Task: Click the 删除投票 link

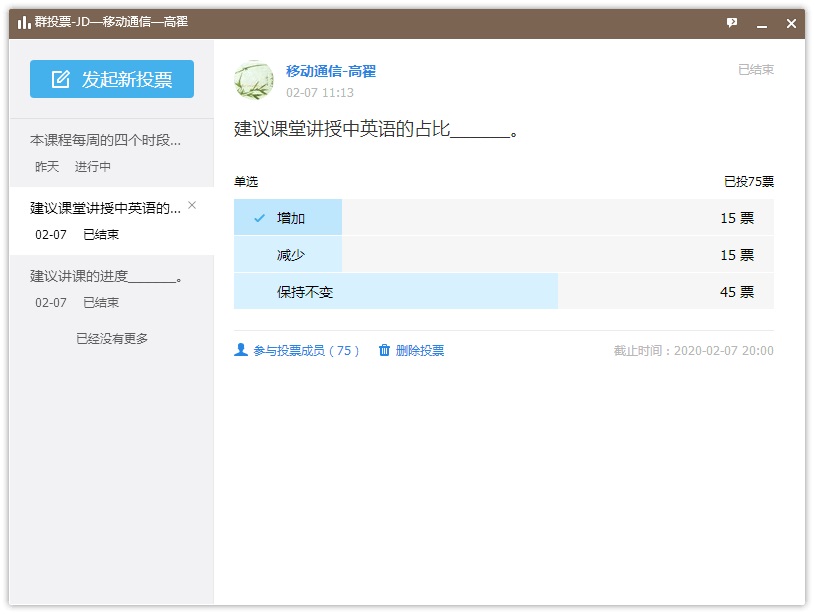Action: pyautogui.click(x=420, y=350)
